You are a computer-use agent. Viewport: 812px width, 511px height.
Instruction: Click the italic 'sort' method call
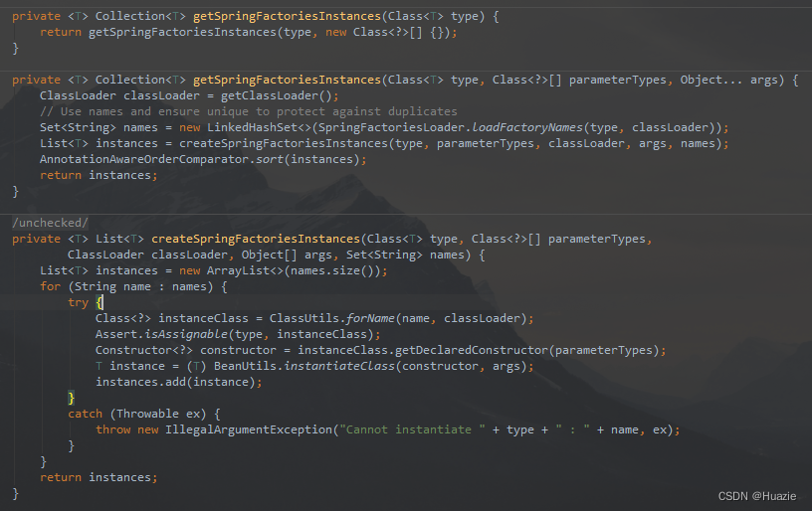coord(270,159)
